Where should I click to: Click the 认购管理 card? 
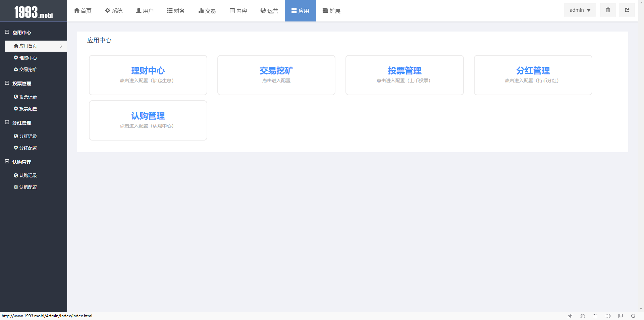(x=148, y=120)
